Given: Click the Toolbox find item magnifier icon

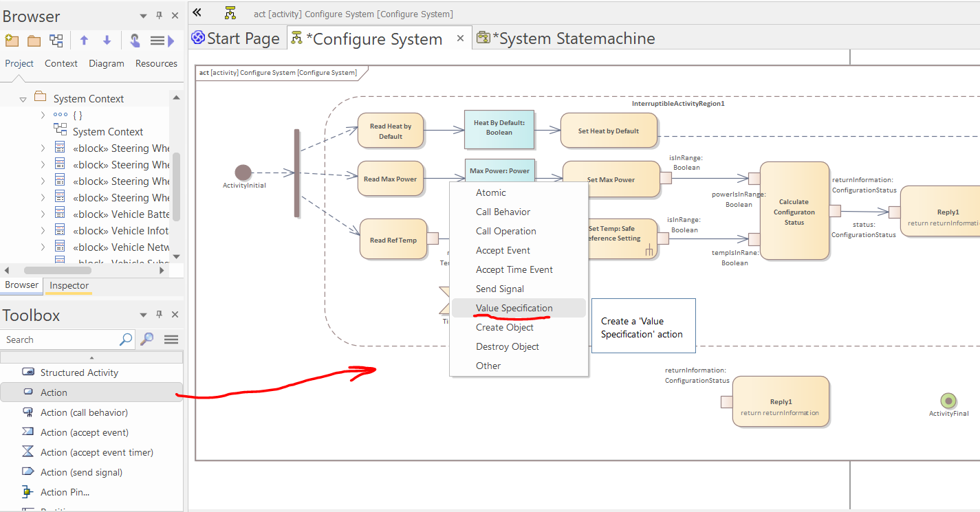Looking at the screenshot, I should point(147,340).
